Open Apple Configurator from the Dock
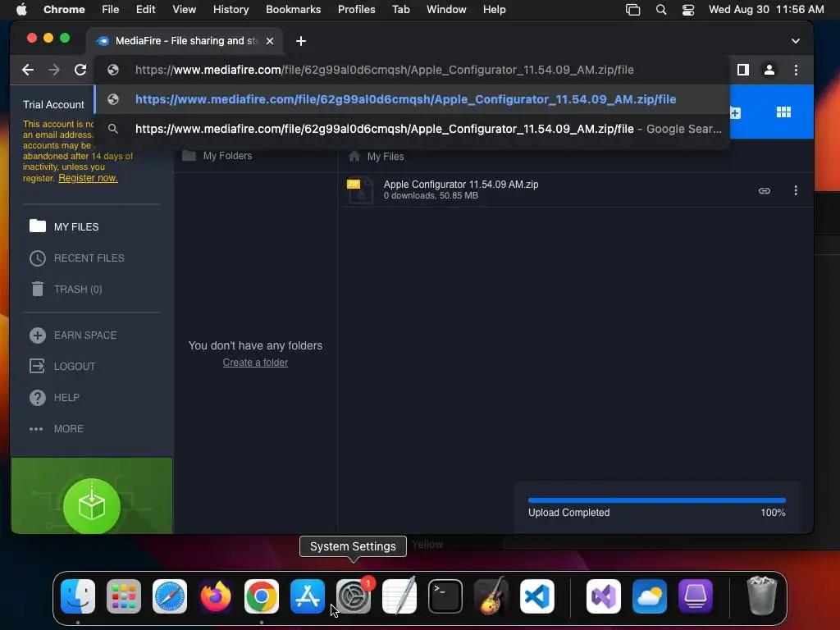840x630 pixels. point(696,596)
